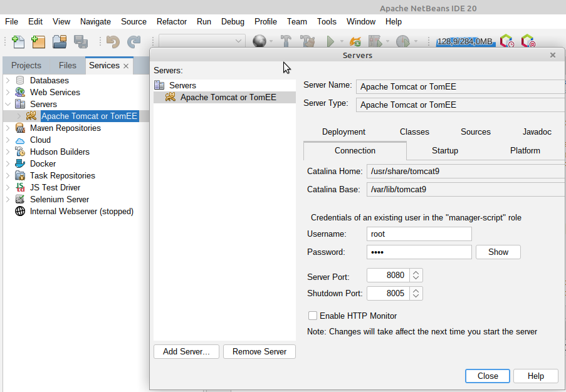Open the Run Project dropdown arrow

point(342,41)
